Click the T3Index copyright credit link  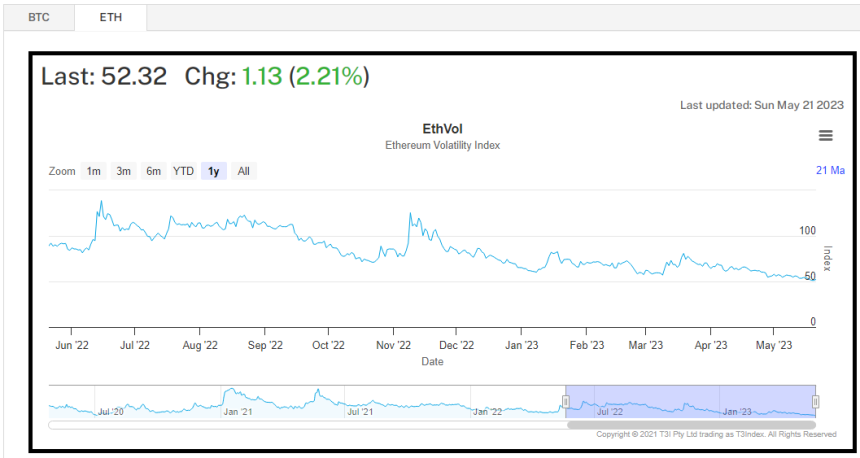716,434
